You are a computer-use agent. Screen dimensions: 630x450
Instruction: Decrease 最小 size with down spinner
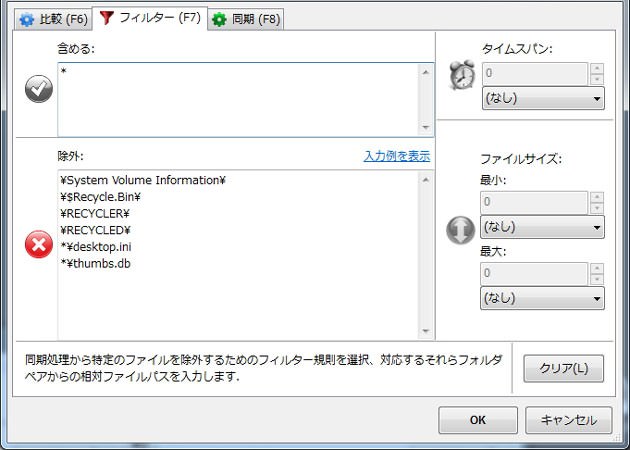(x=597, y=208)
